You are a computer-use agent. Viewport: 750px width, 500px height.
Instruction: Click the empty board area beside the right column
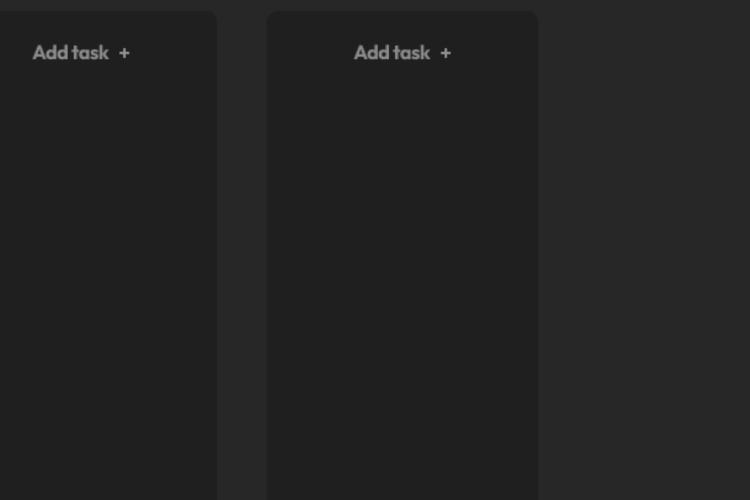point(644,254)
